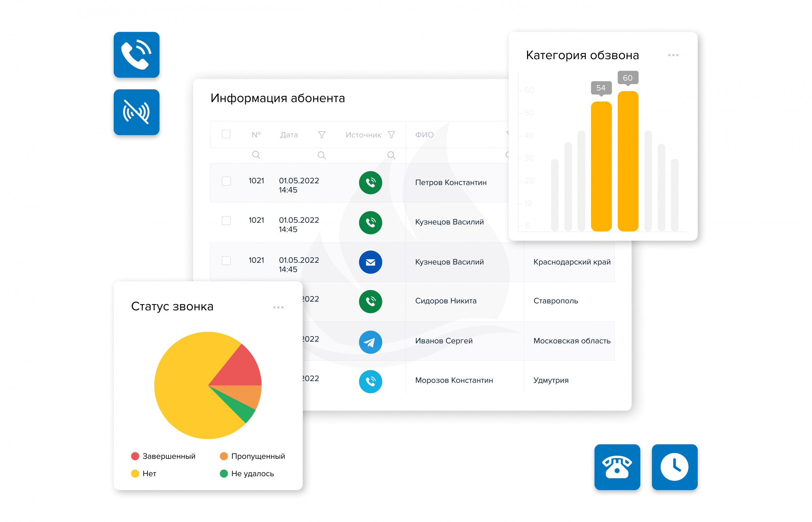Click the Завершенный legend item

(x=163, y=456)
